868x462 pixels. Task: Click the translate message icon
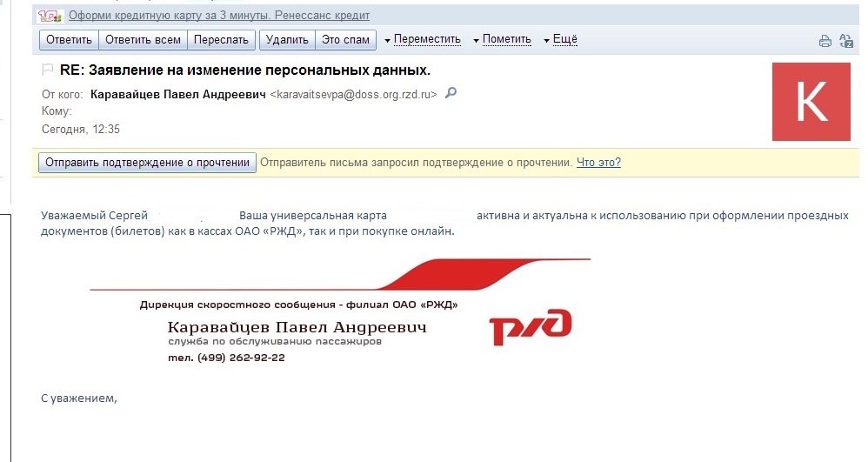[846, 40]
